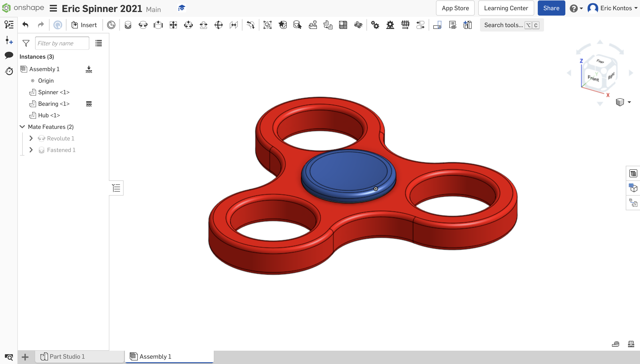Open the Insert parts dialog

(x=84, y=25)
